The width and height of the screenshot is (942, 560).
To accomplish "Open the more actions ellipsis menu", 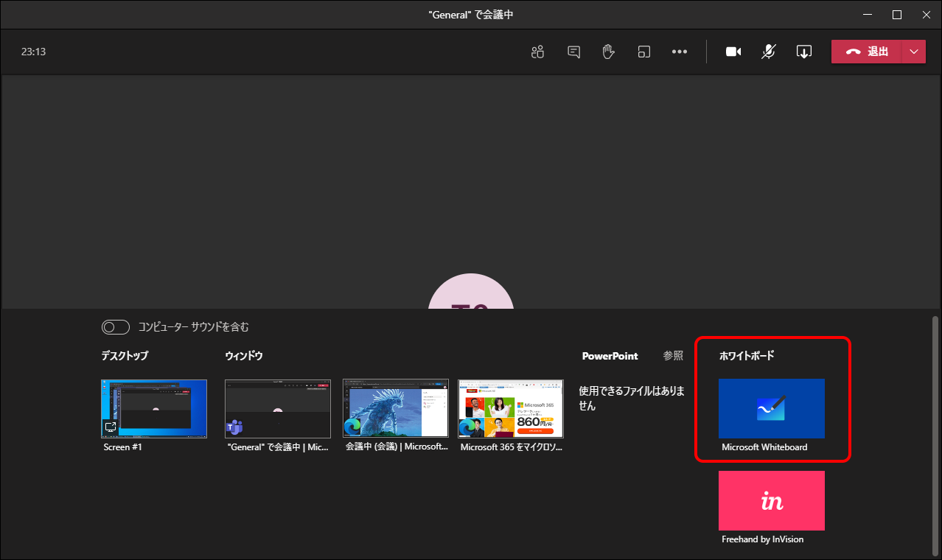I will click(x=680, y=52).
